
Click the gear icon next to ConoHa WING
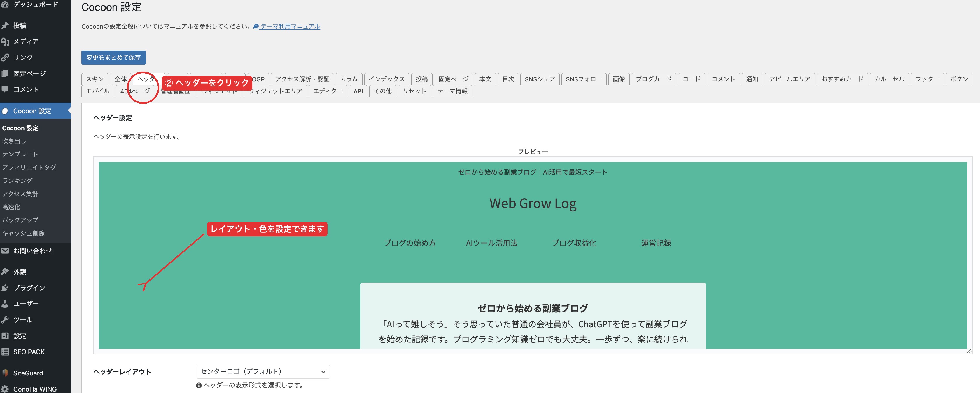5,389
